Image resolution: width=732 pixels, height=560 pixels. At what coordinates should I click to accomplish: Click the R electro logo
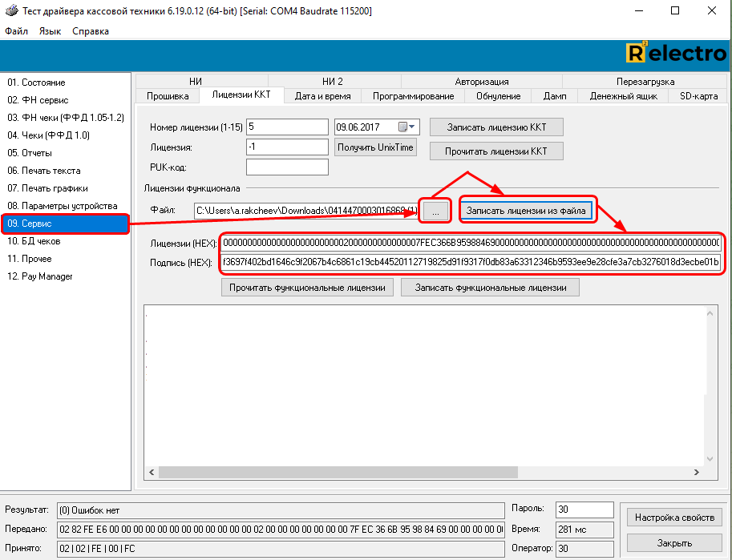pyautogui.click(x=675, y=54)
